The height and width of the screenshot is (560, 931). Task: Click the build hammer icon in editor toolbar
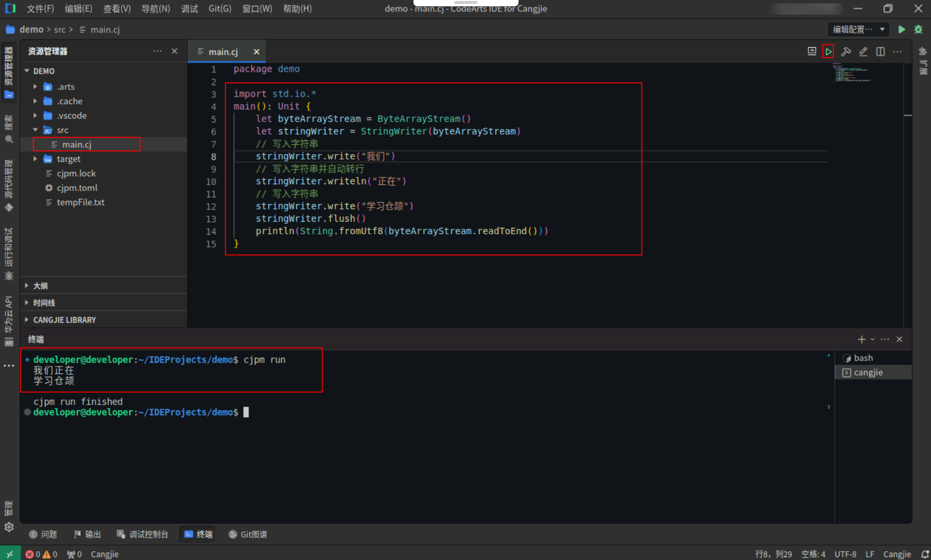pyautogui.click(x=846, y=52)
